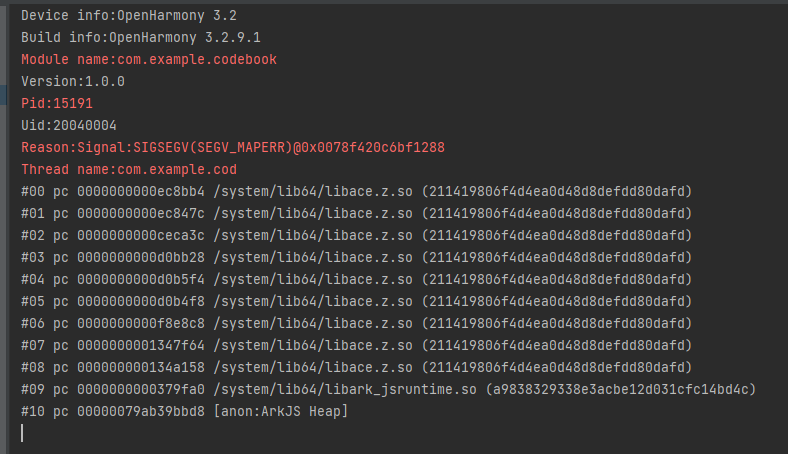The image size is (788, 454).
Task: Click the build hash on frame #03
Action: pos(557,257)
